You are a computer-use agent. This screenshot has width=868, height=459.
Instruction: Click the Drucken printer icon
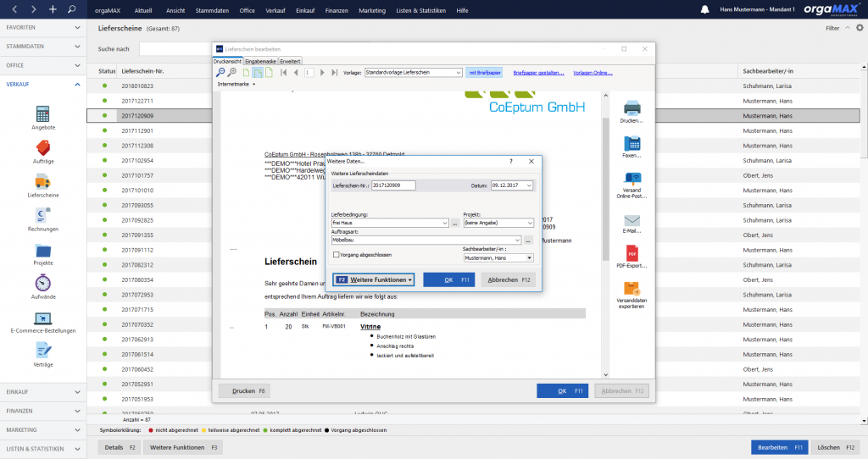point(632,108)
